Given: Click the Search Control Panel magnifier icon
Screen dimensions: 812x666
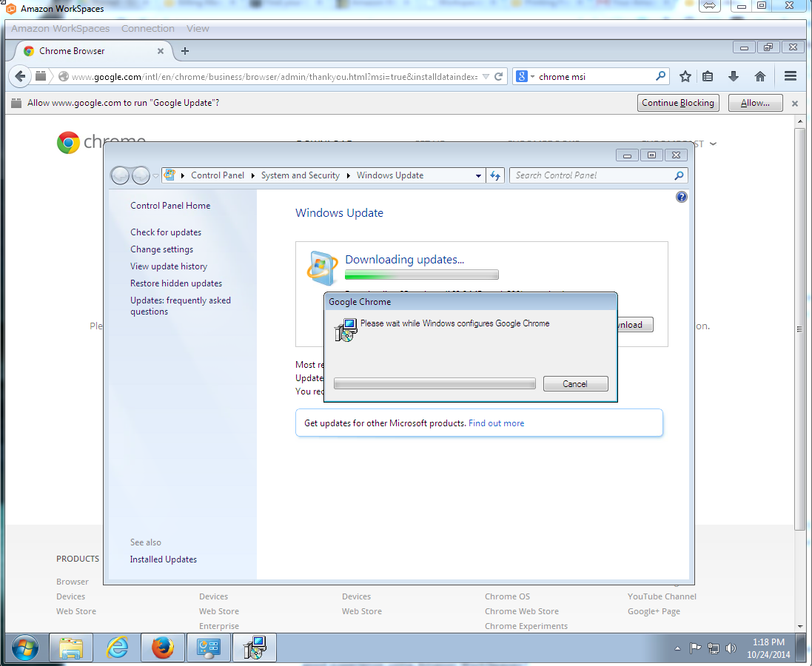Looking at the screenshot, I should 679,175.
